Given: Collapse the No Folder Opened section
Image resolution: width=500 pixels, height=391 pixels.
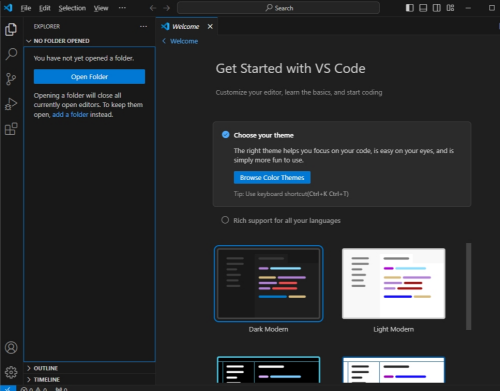Looking at the screenshot, I should pos(89,41).
